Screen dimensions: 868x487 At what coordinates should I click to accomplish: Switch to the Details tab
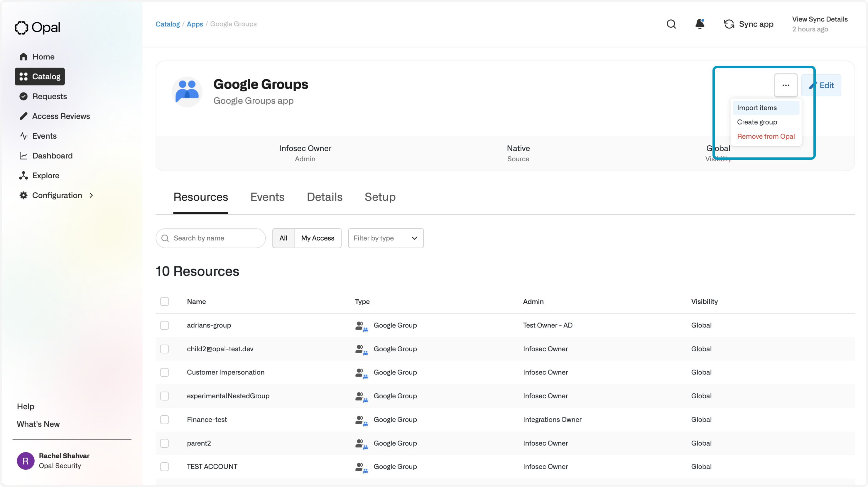(325, 197)
